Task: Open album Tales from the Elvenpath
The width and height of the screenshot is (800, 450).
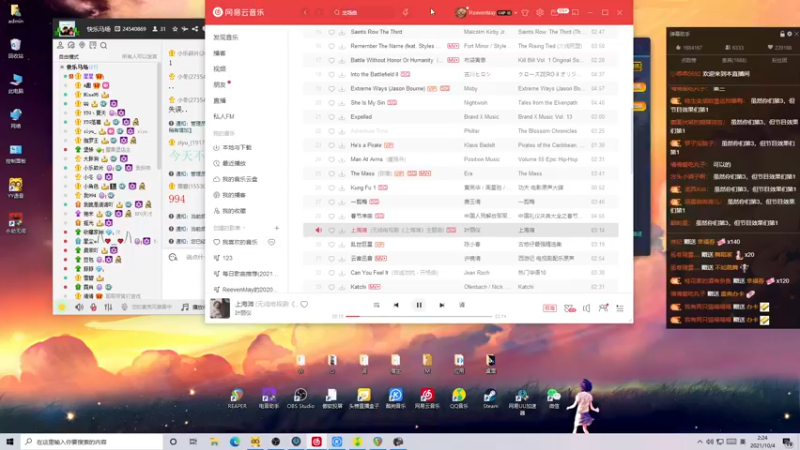Action: (x=547, y=103)
